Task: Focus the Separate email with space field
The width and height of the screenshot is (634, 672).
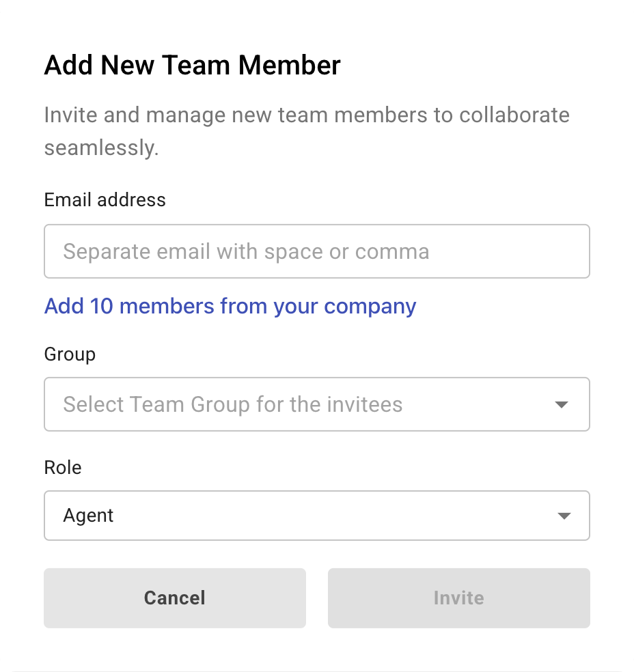Action: (x=316, y=251)
